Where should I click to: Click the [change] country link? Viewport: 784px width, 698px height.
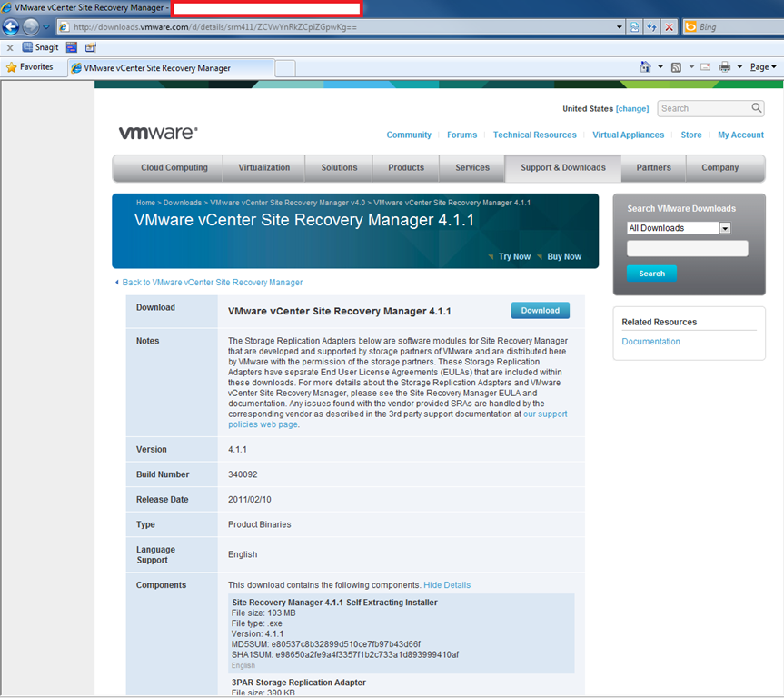coord(632,108)
